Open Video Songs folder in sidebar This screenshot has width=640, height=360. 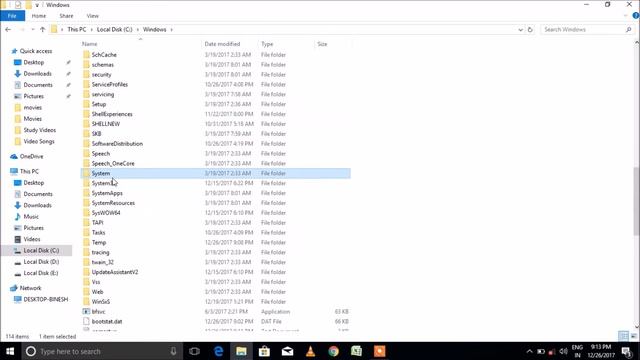point(39,141)
